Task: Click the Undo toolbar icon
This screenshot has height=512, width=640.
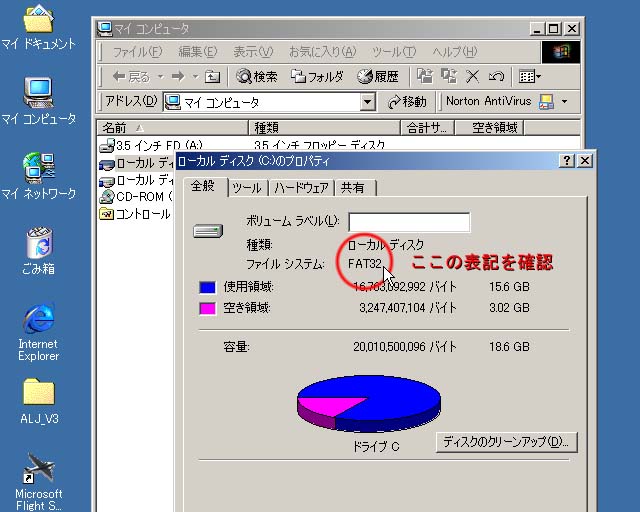Action: 497,76
